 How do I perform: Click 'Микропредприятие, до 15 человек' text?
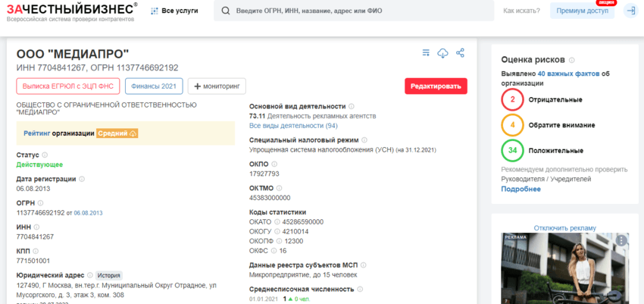303,275
